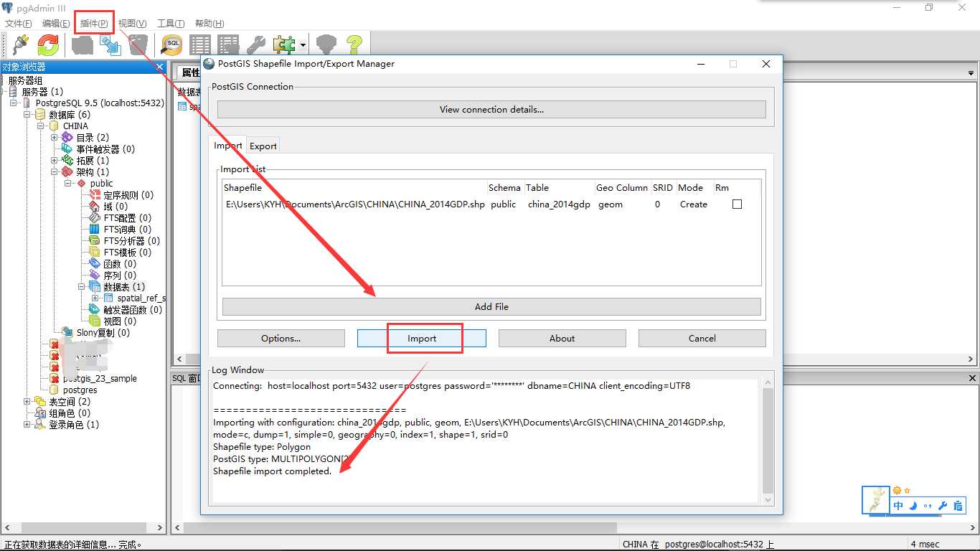Open the 编辑(E) menu
The image size is (980, 551).
(x=56, y=24)
